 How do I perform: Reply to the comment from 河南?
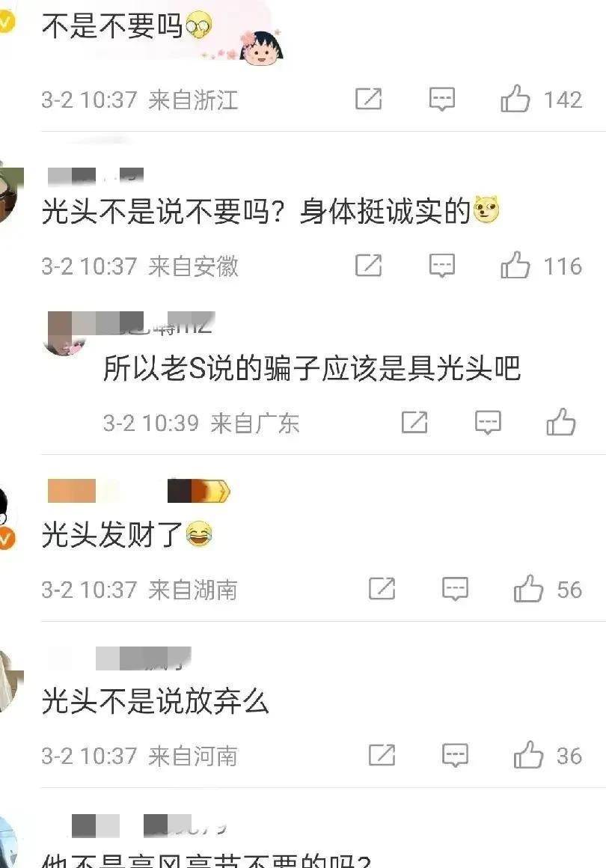pos(456,757)
